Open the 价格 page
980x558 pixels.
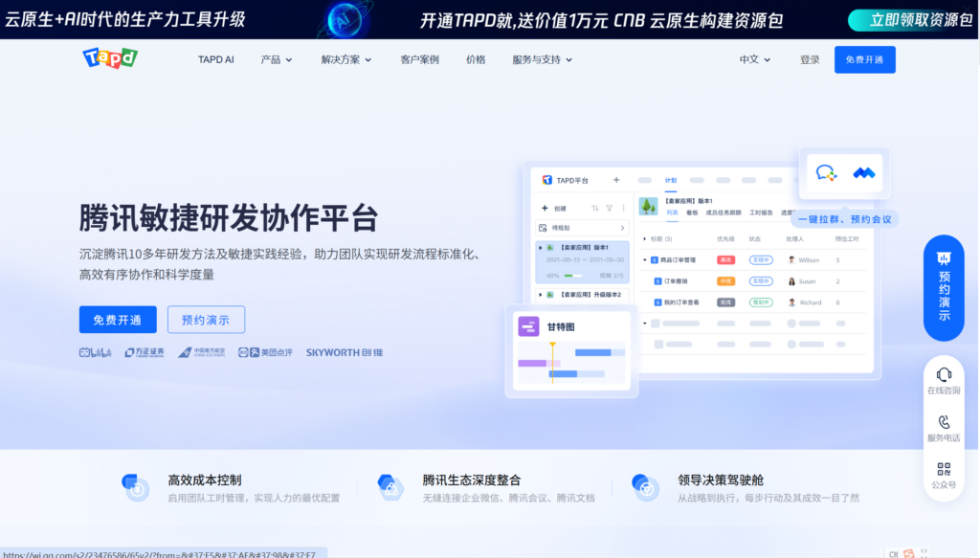pyautogui.click(x=475, y=59)
